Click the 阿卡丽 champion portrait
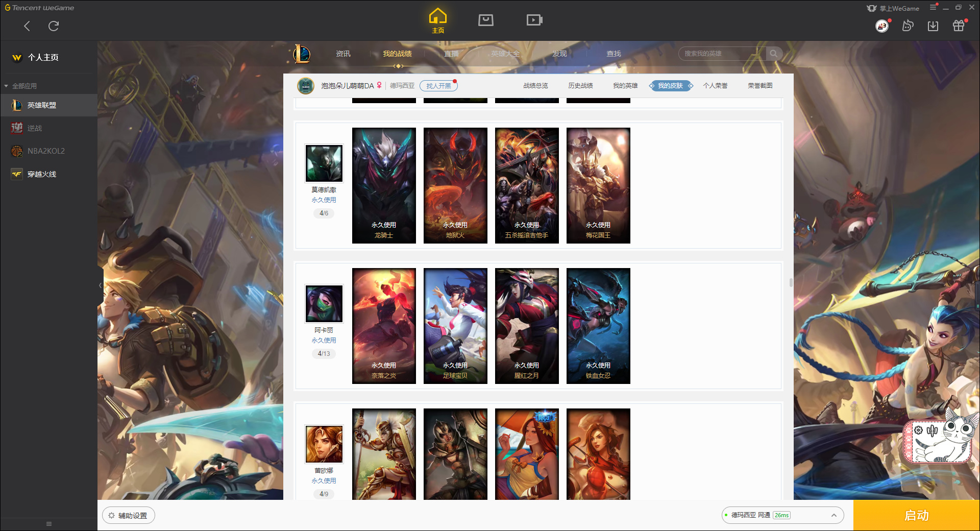This screenshot has height=531, width=980. coord(324,304)
